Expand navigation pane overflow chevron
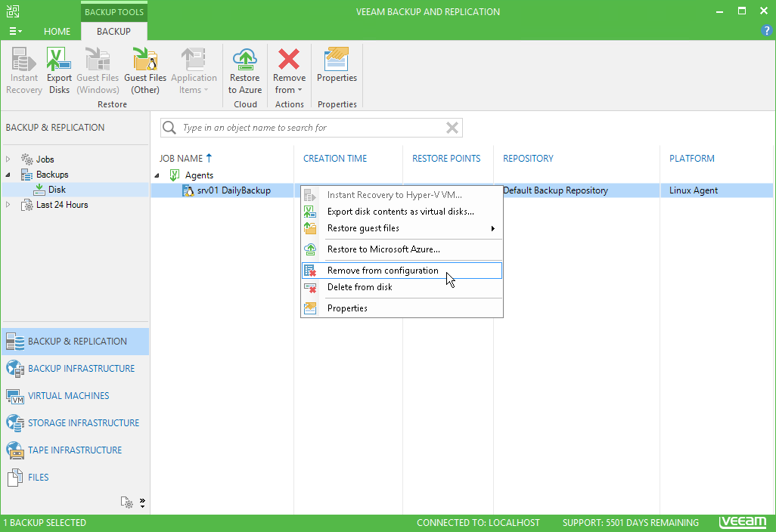Screen dimensions: 776x532 142,503
